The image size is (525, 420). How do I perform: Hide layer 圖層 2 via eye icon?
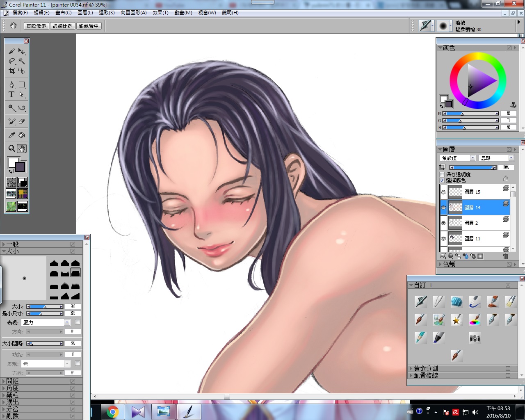(x=443, y=223)
